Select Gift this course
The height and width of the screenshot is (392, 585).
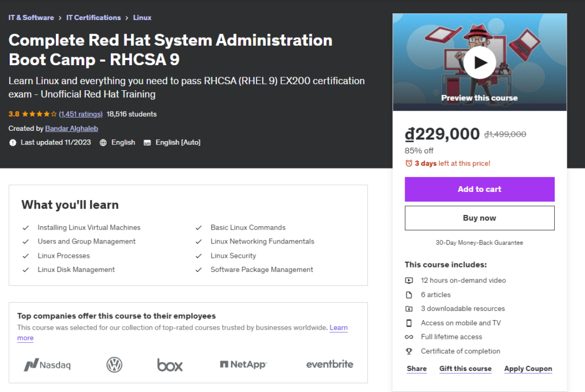pos(465,369)
